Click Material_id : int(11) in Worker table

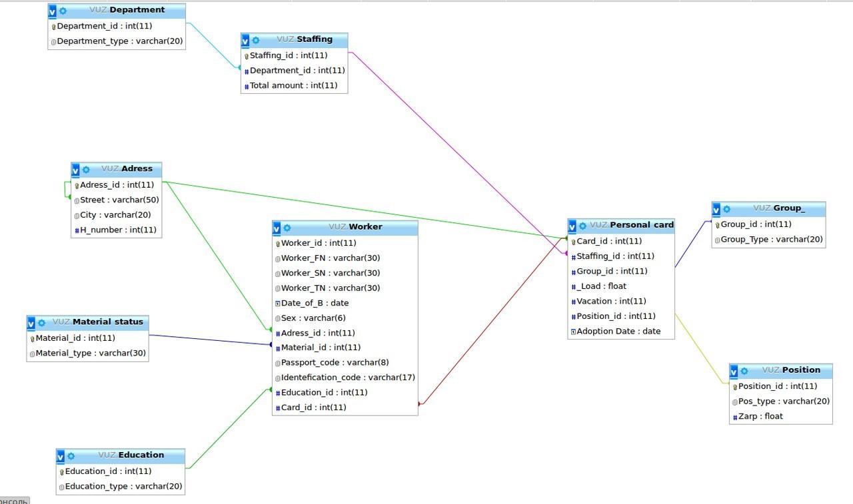tap(345, 348)
